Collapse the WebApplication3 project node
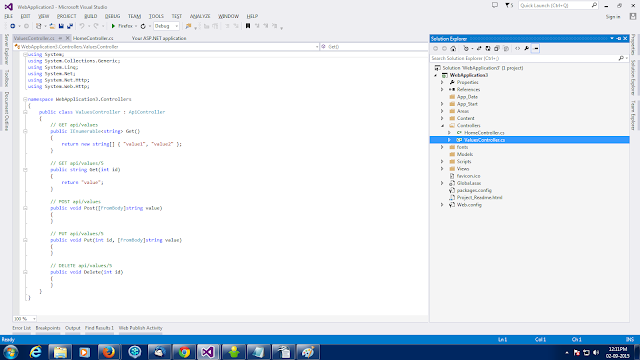The image size is (640, 360). point(436,76)
